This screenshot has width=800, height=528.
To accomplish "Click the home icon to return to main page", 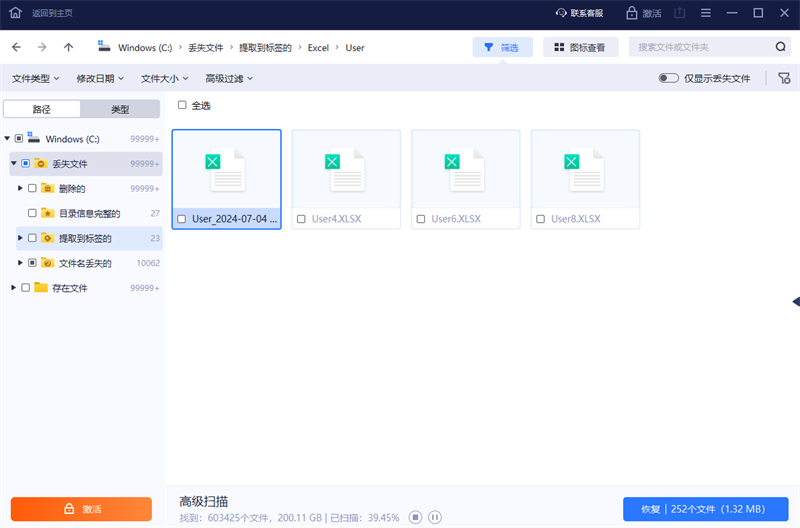I will point(15,13).
